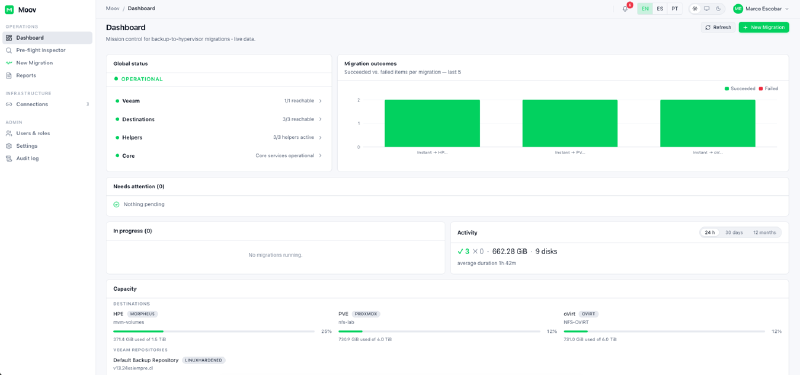Expand the Veeam status row chevron
Viewport: 800px width, 375px height.
tap(320, 101)
